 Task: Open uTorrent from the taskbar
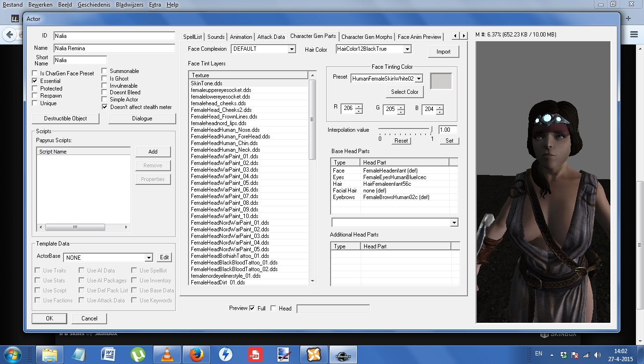tap(138, 354)
